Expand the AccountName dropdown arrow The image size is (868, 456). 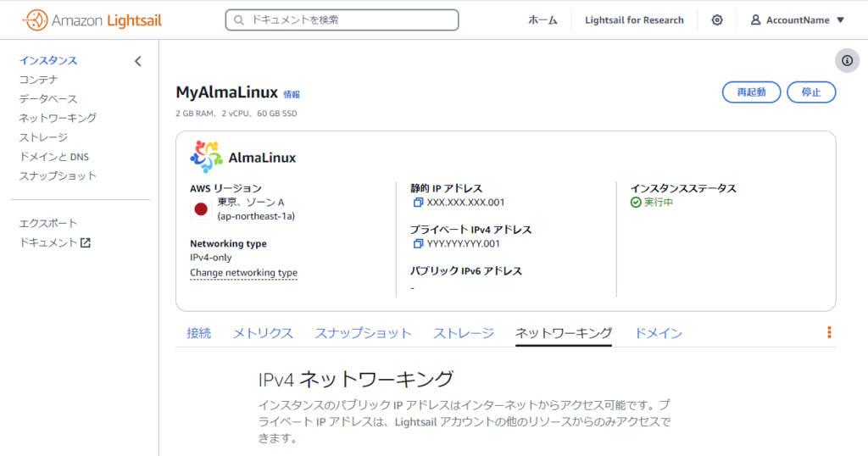point(840,20)
